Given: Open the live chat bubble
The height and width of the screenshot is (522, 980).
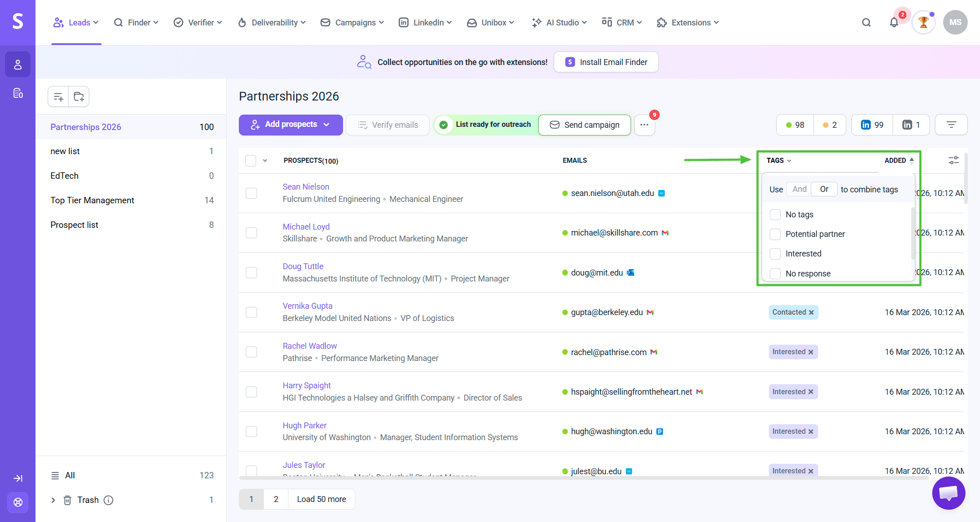Looking at the screenshot, I should pos(948,493).
